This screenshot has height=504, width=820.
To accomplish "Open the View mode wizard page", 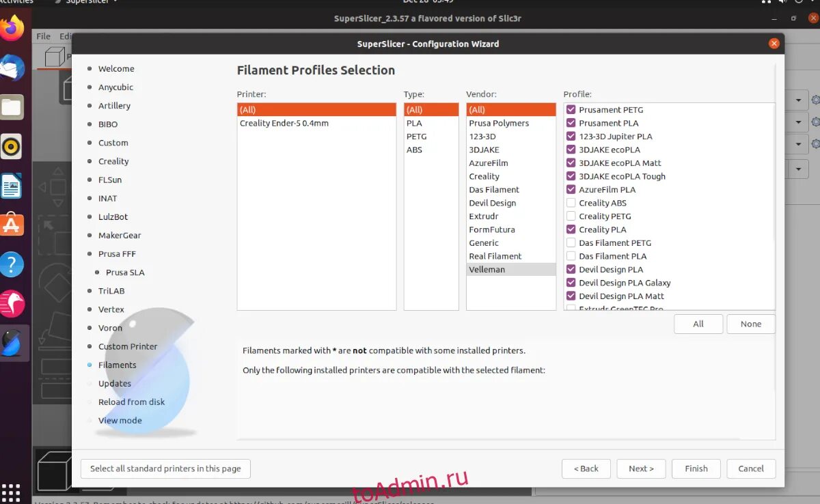I will 120,420.
